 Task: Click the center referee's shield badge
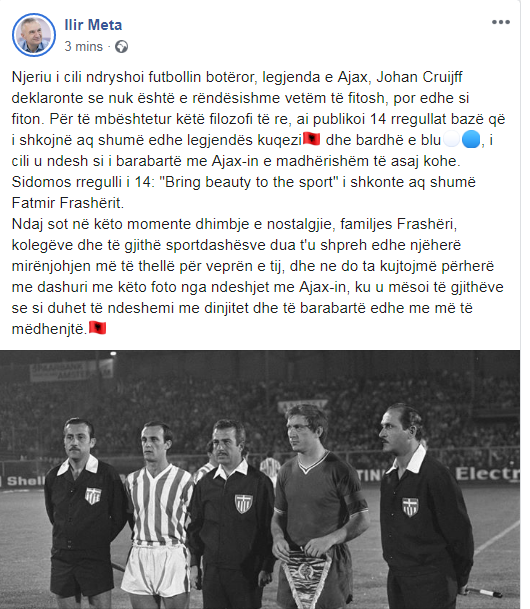(x=243, y=504)
